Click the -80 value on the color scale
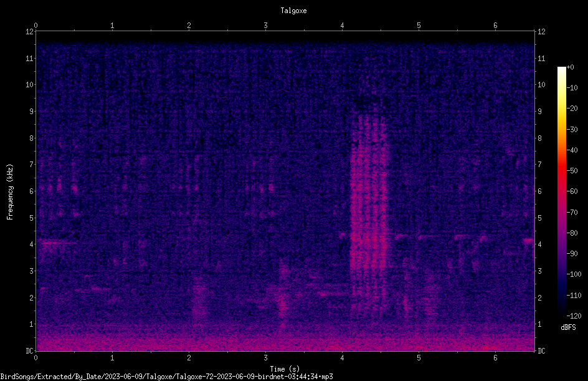This screenshot has width=588, height=381. point(572,233)
